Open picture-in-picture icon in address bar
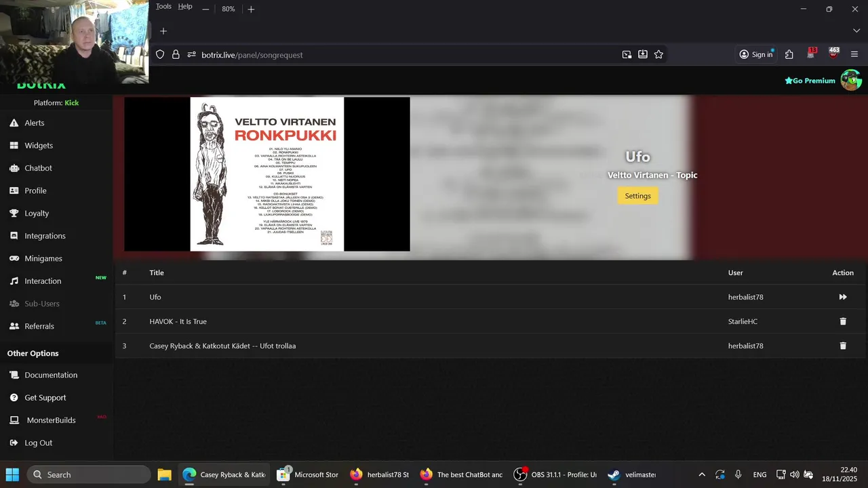This screenshot has height=488, width=868. (x=627, y=54)
